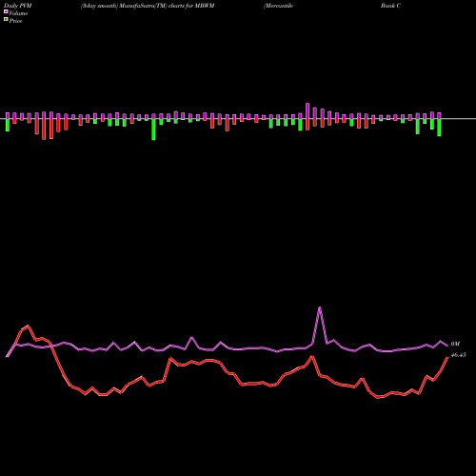Viewport: 476px width, 476px height.
Task: Click the first green bar at the left end
Action: (x=8, y=125)
